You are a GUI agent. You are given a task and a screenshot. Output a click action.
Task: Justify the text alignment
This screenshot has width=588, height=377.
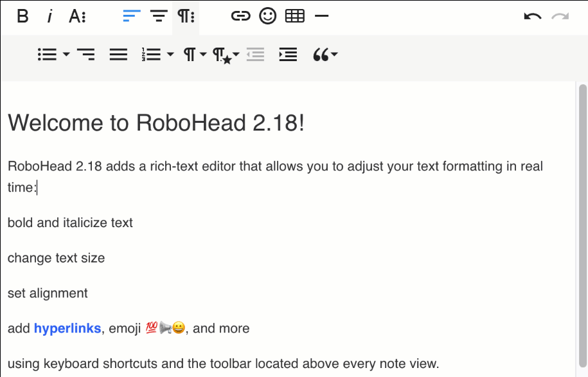pos(118,55)
